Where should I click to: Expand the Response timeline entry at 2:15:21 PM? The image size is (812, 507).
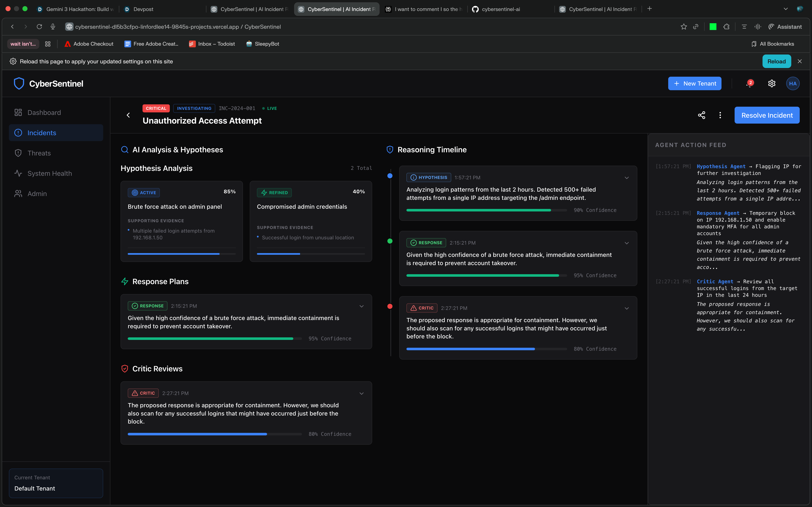click(627, 243)
